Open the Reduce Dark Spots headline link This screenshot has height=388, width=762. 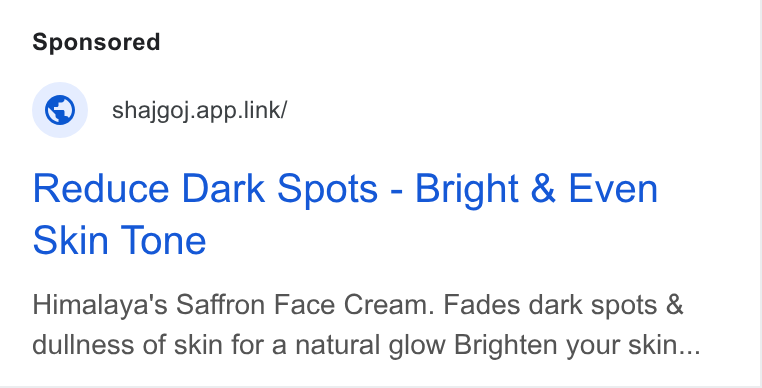pos(345,214)
